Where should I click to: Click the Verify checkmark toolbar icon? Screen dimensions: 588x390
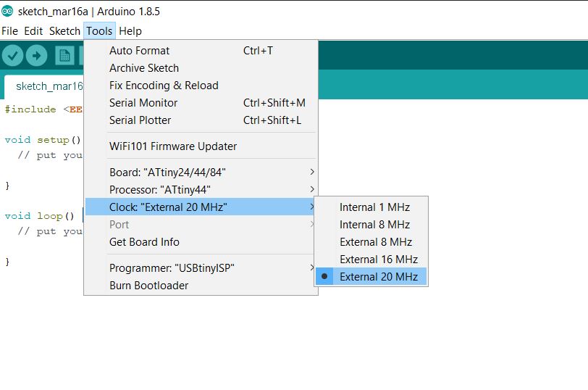pyautogui.click(x=13, y=56)
